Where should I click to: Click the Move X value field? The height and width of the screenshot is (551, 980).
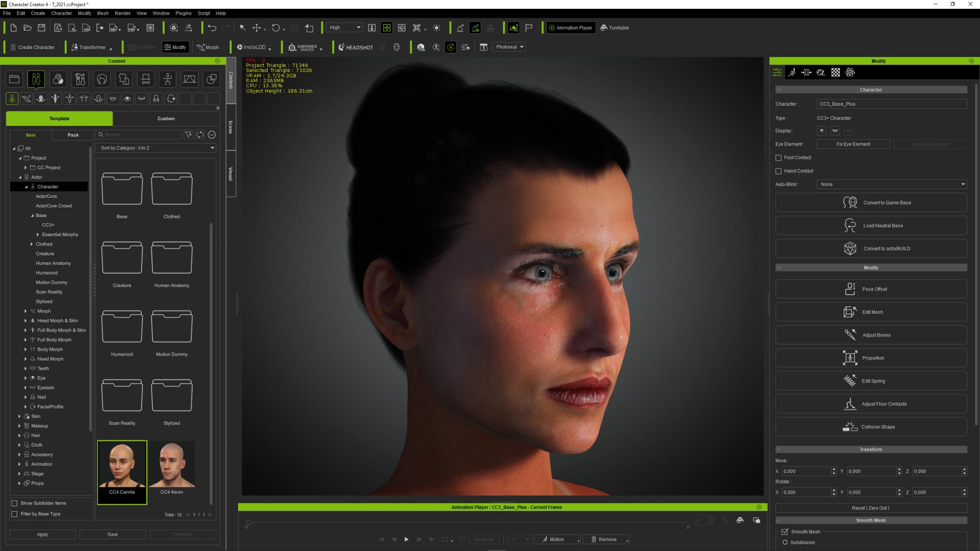click(x=807, y=471)
